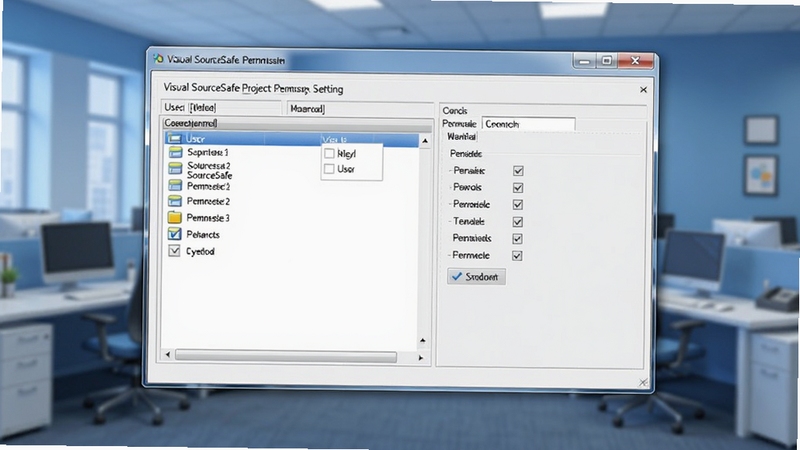Check the User box in the popup

330,169
